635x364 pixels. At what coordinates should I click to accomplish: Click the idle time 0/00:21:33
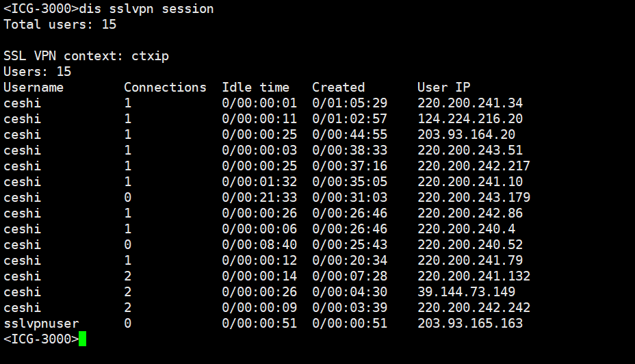[259, 198]
